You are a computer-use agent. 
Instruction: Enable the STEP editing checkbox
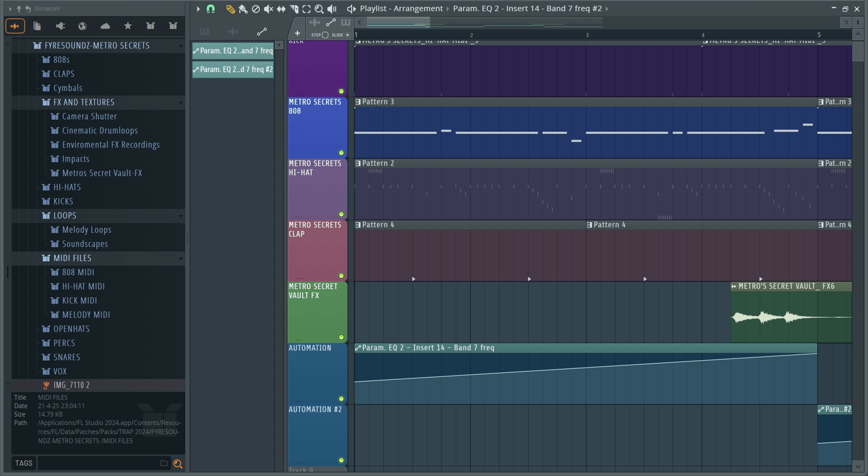325,35
